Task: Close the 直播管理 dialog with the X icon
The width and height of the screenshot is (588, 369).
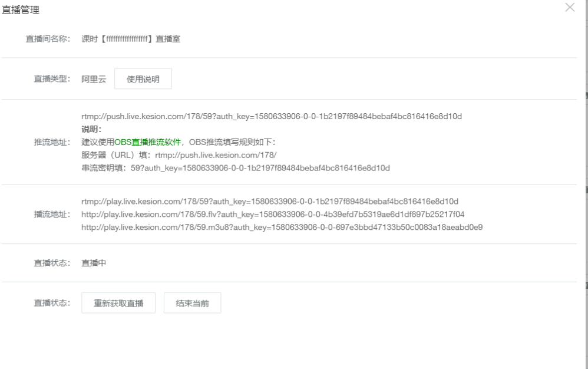Action: [x=569, y=8]
